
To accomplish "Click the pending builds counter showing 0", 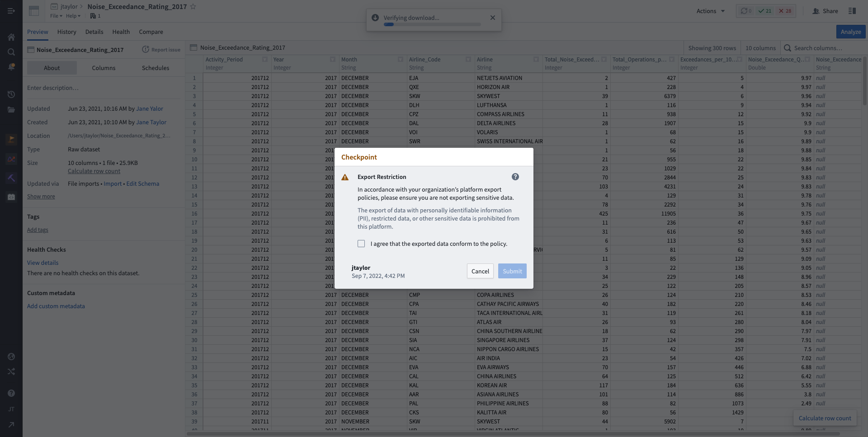I will click(x=746, y=11).
